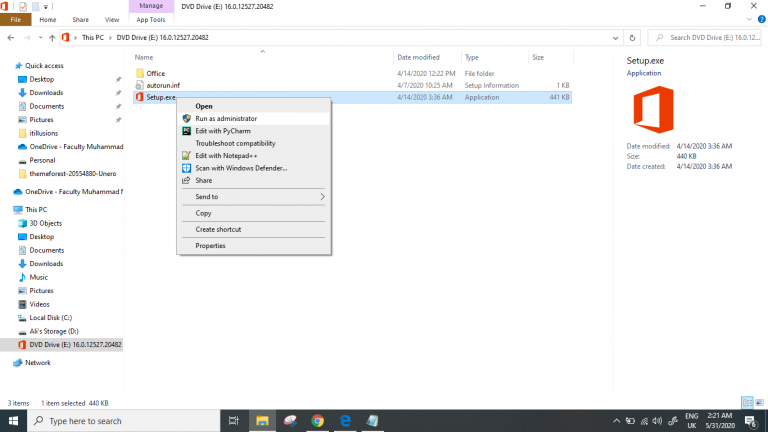Click This PC in address breadcrumb

tap(93, 38)
